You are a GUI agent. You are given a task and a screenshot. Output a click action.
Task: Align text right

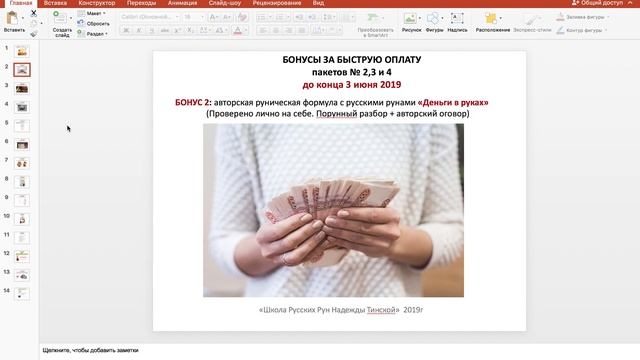click(x=289, y=31)
